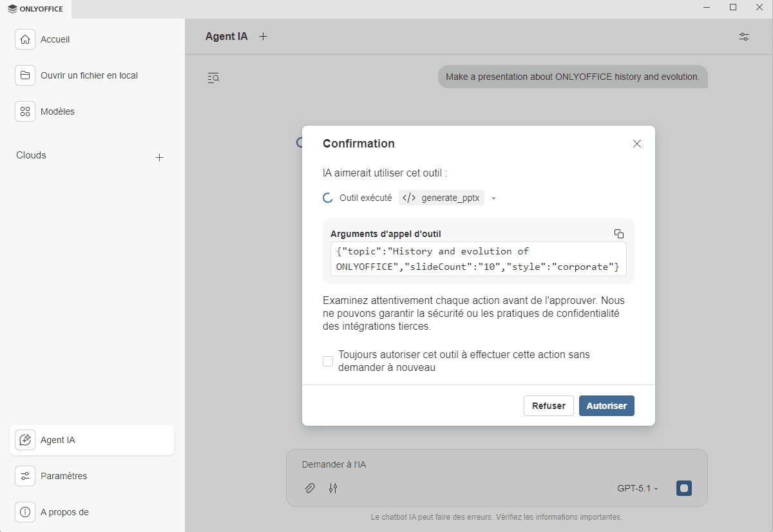Stop the AI response generation

coord(683,488)
